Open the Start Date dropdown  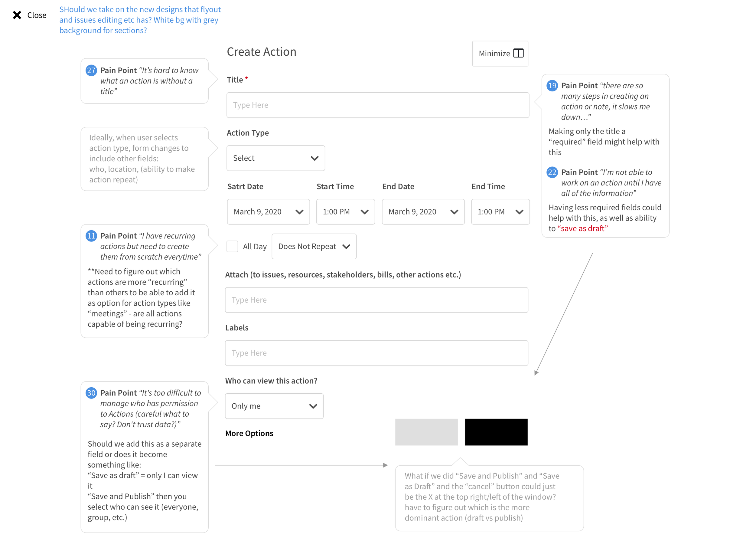click(268, 212)
